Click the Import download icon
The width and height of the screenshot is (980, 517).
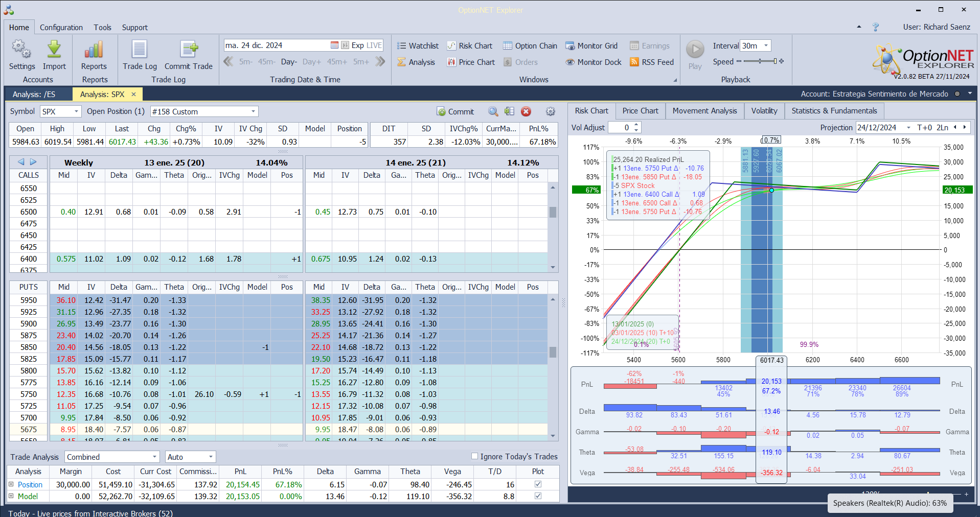coord(54,50)
